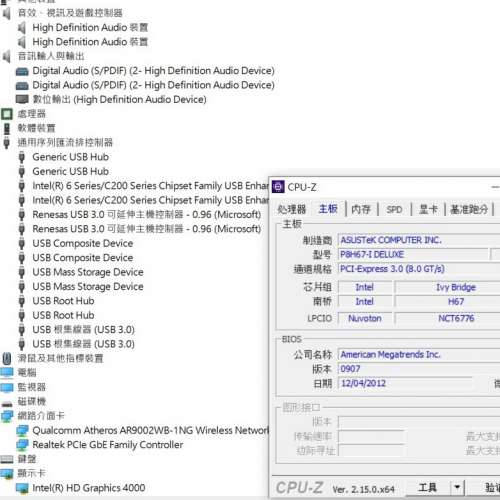Click the icon of the first USB Composite Device
The image size is (500, 500).
(22, 243)
